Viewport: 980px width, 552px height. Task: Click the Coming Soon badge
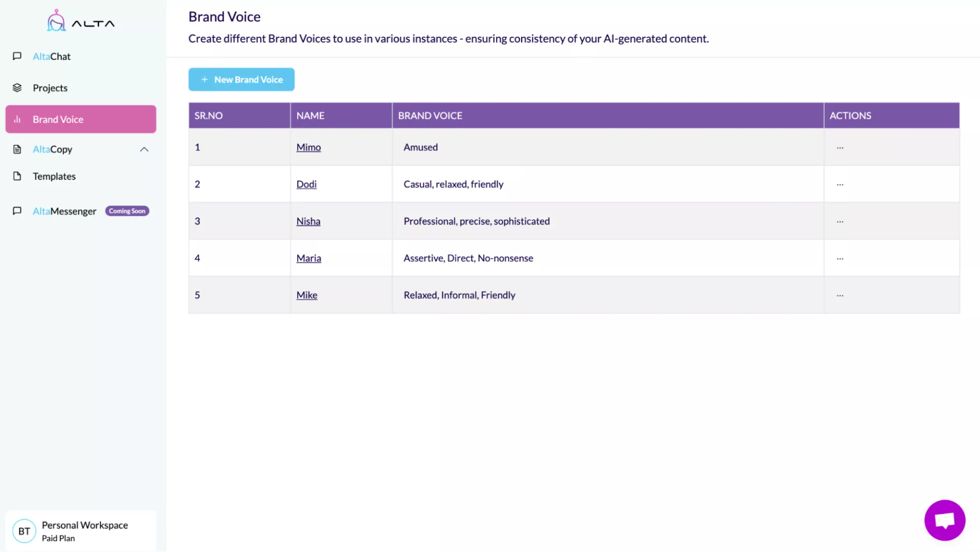pos(127,211)
